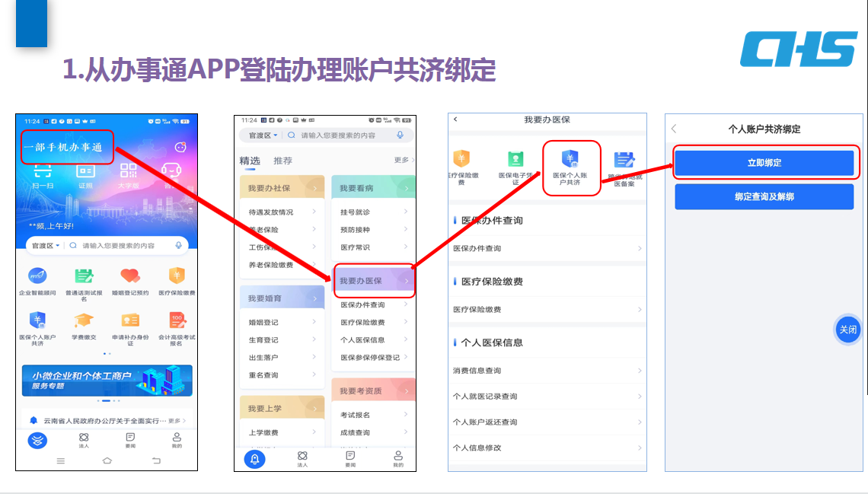The height and width of the screenshot is (494, 868).
Task: Expand the 我要办医保 category header
Action: 374,280
